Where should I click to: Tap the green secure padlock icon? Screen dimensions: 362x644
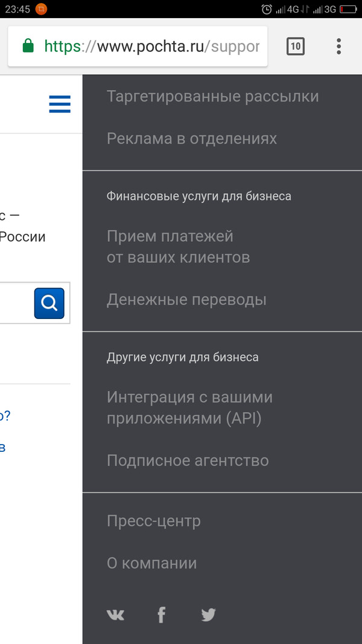[28, 46]
